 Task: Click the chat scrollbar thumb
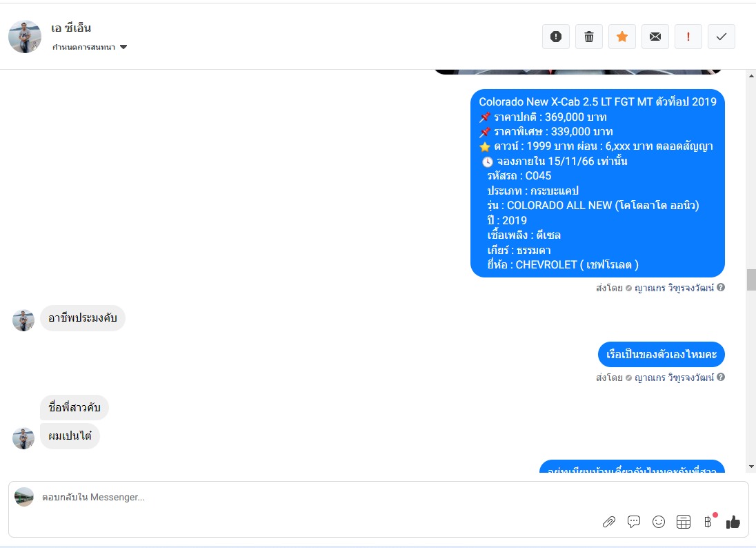click(x=751, y=280)
